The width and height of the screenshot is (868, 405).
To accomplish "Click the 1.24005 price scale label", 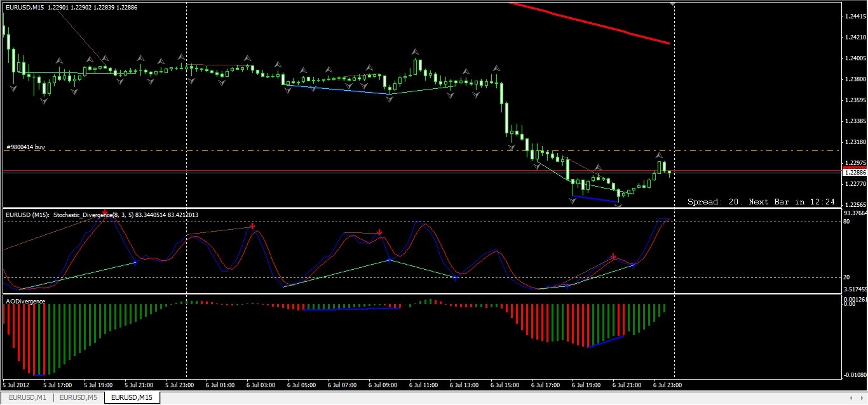I will point(855,58).
